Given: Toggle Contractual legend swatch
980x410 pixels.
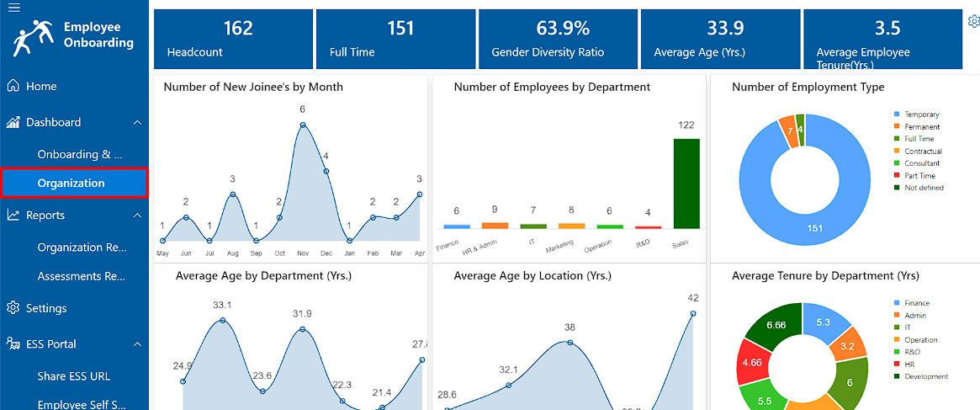Looking at the screenshot, I should [x=897, y=151].
